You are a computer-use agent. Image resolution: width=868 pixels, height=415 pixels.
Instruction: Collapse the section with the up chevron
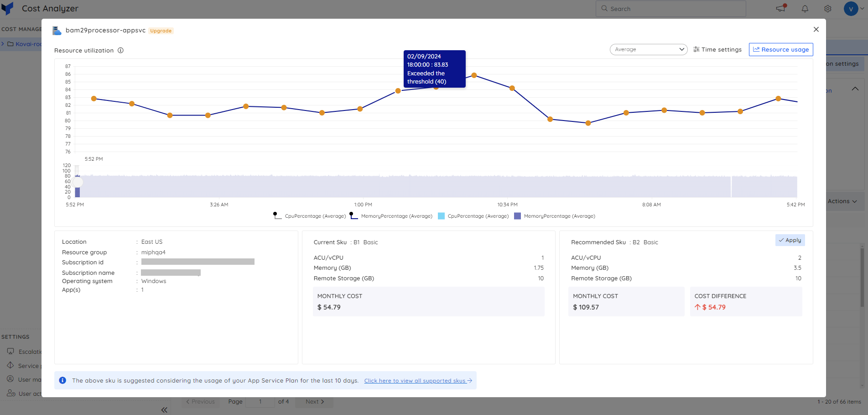tap(855, 89)
